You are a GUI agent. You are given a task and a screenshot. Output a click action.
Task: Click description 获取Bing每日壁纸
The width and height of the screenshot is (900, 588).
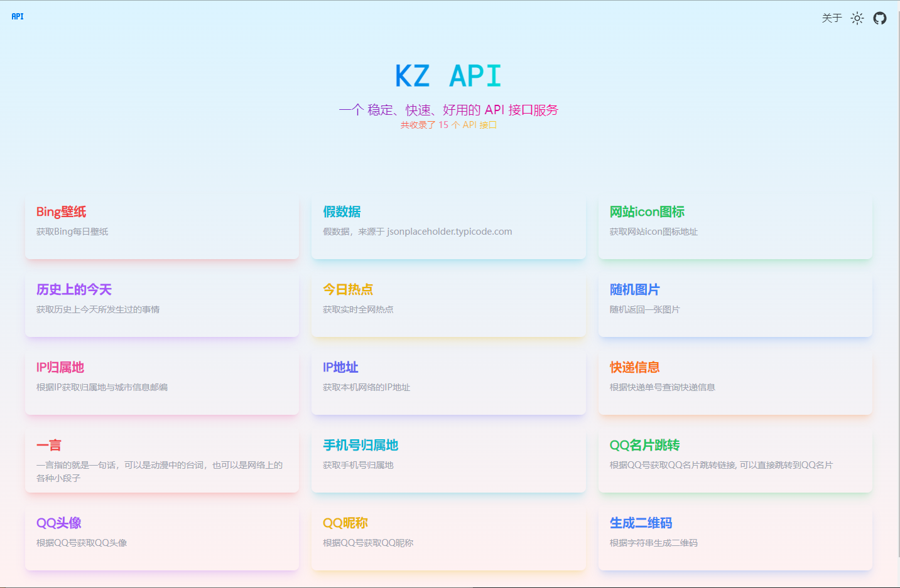pyautogui.click(x=72, y=232)
